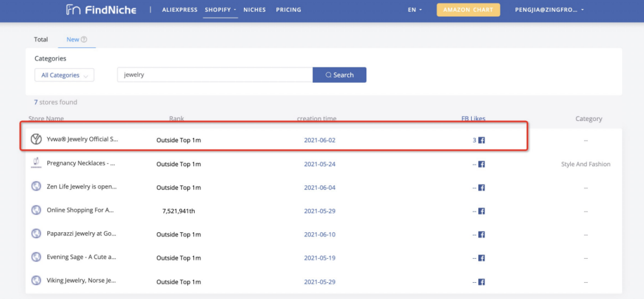
Task: Open the Evening Sage globe icon
Action: click(36, 257)
